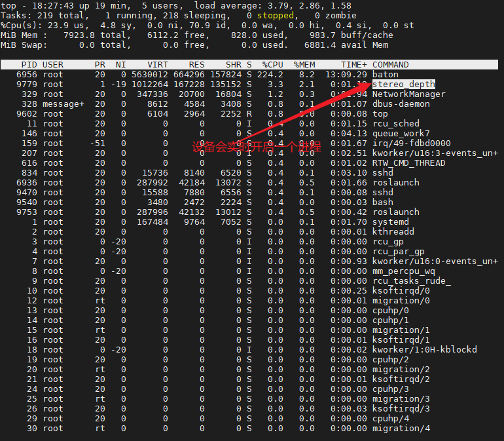Click the COMMAND column header

391,65
